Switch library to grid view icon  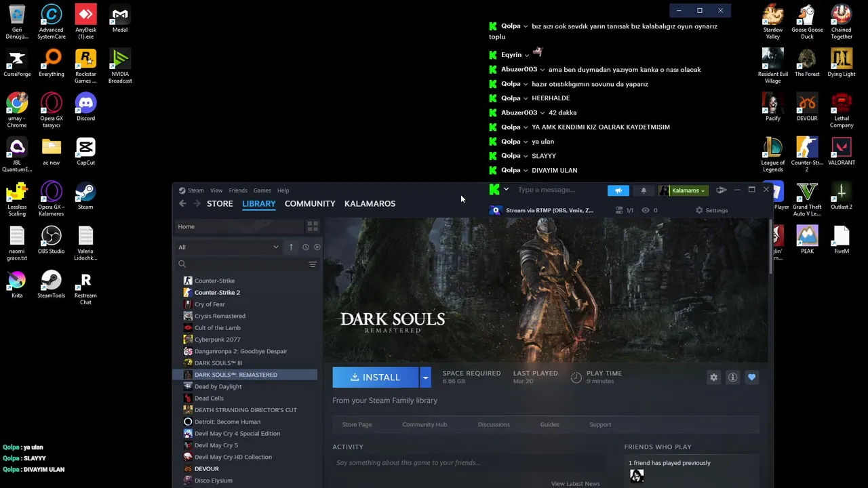coord(313,226)
